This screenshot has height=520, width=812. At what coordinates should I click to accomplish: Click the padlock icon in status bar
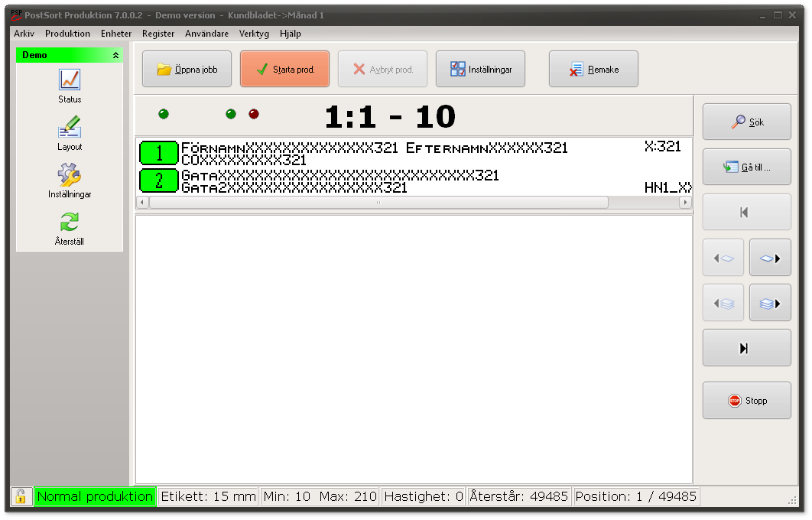tap(21, 496)
